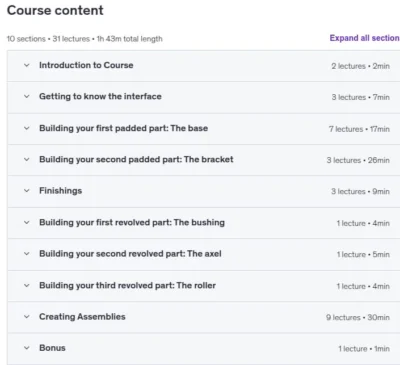The width and height of the screenshot is (400, 365).
Task: Click chevron beside The axel section
Action: (27, 254)
